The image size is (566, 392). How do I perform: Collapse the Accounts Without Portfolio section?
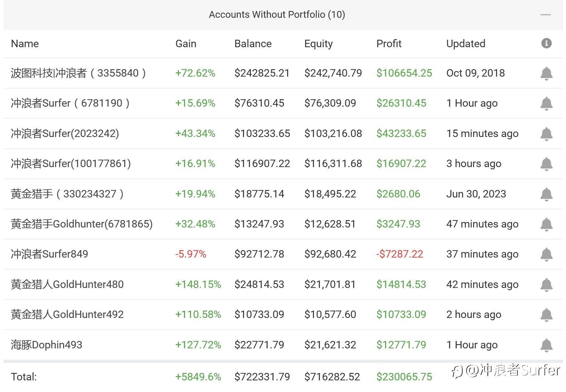[545, 15]
